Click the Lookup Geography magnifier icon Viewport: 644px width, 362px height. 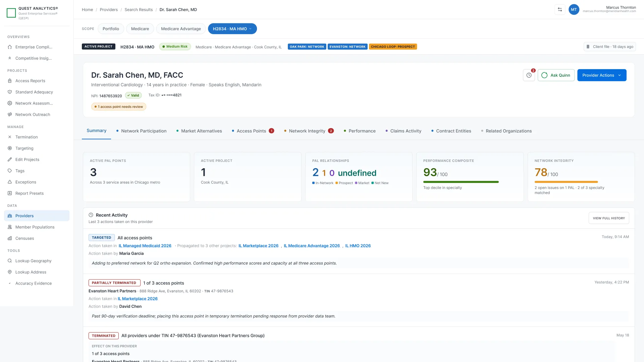pyautogui.click(x=10, y=261)
